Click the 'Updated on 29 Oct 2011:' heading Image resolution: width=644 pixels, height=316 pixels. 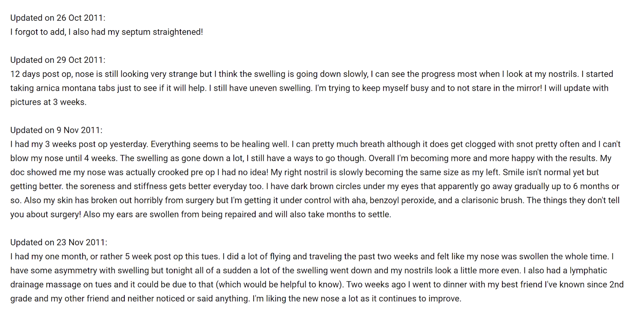(58, 60)
